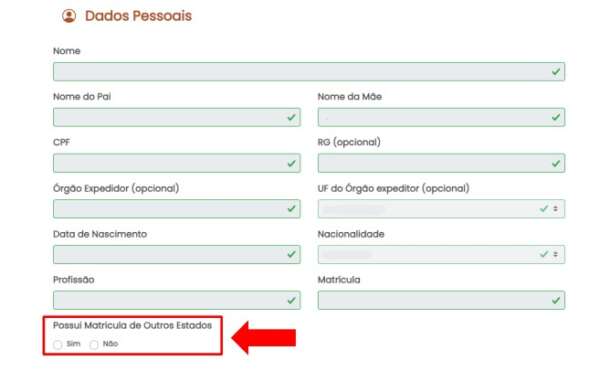Click the checkmark icon in Nome da Mãe

(556, 117)
